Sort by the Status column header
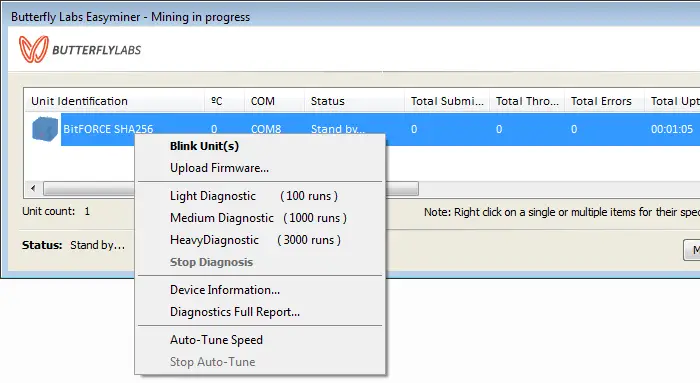 click(x=354, y=101)
